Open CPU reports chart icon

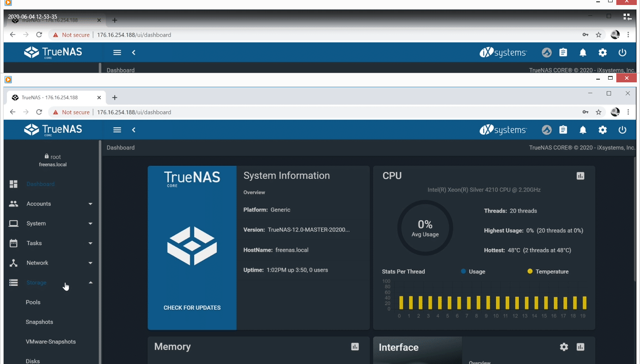point(580,176)
